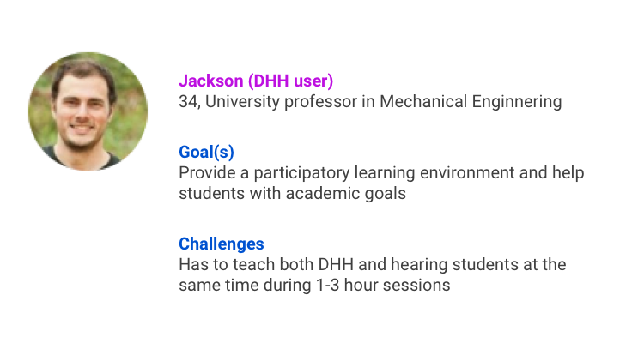Click the line "students with academic goals"

pos(292,193)
